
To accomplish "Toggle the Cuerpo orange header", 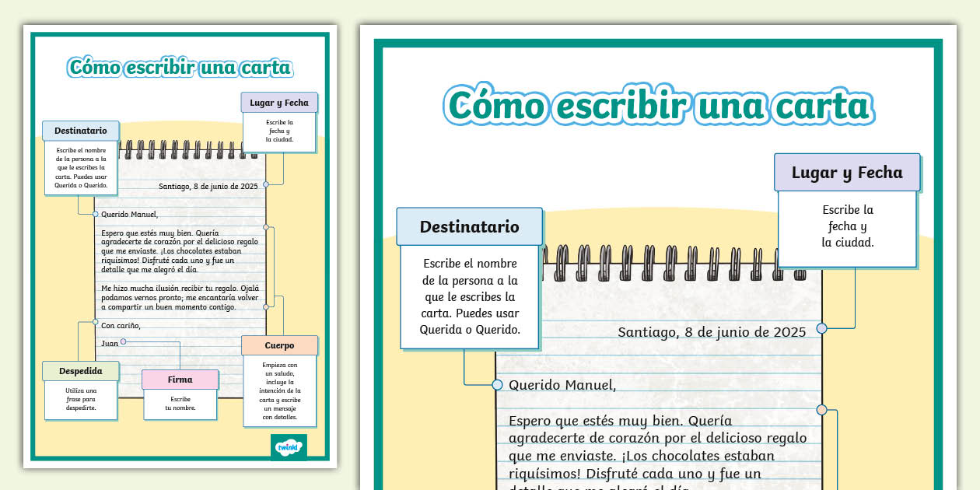I will (x=279, y=345).
